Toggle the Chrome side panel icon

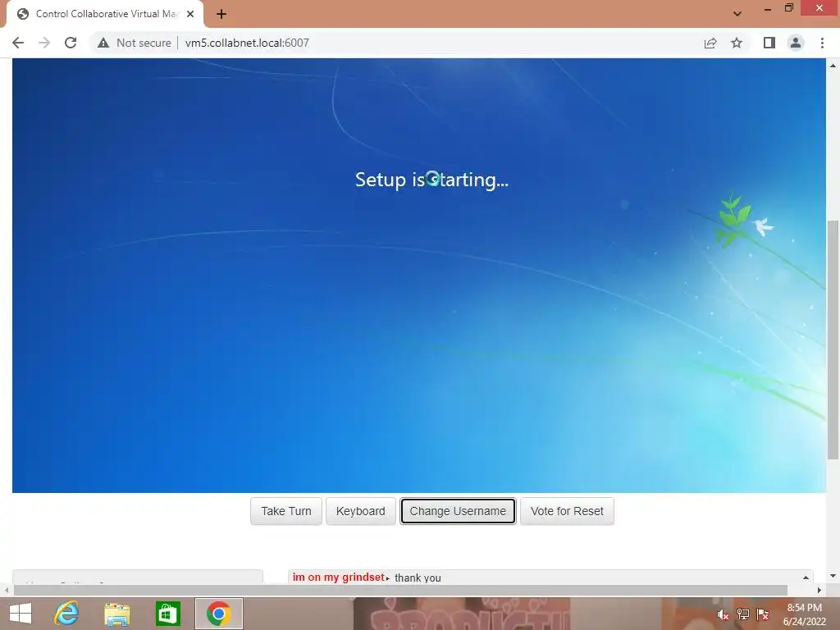click(x=769, y=43)
